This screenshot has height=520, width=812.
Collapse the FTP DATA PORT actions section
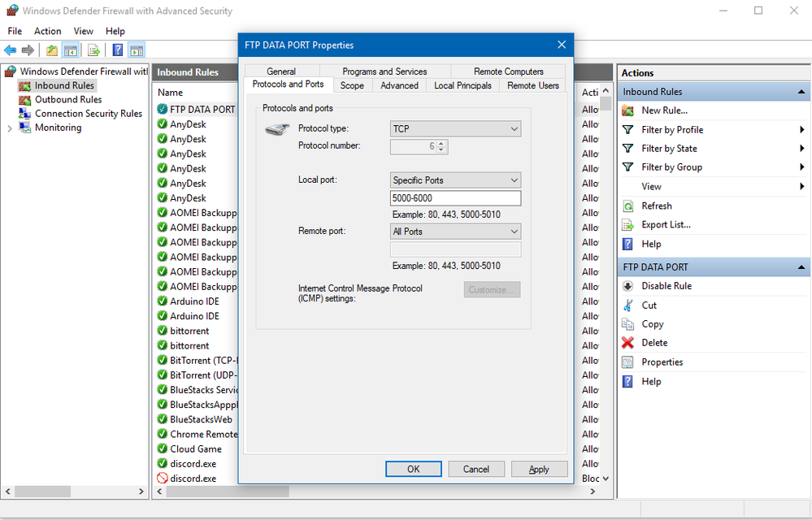click(801, 267)
